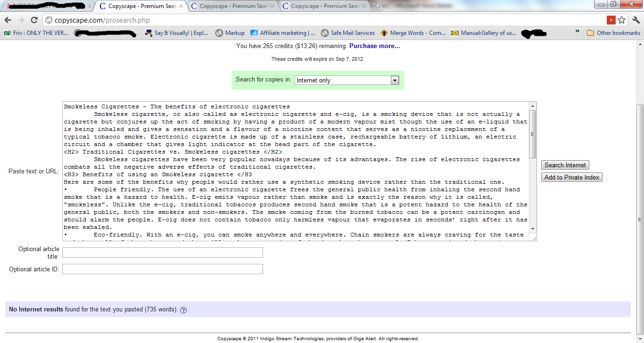Click the "<H3> Benefits of using" line
Image resolution: width=644 pixels, height=343 pixels.
pyautogui.click(x=158, y=174)
